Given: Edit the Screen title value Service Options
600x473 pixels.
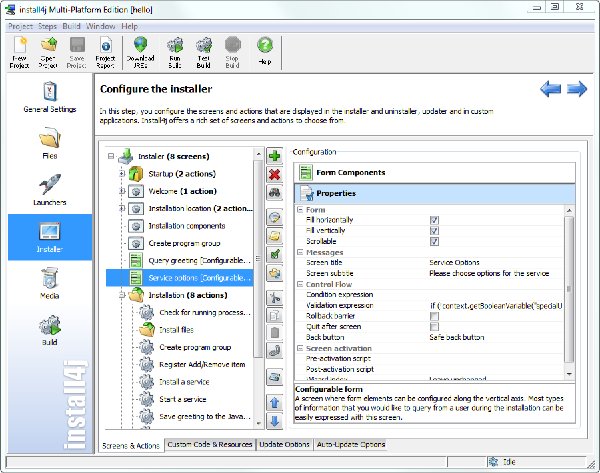Looking at the screenshot, I should tap(496, 263).
